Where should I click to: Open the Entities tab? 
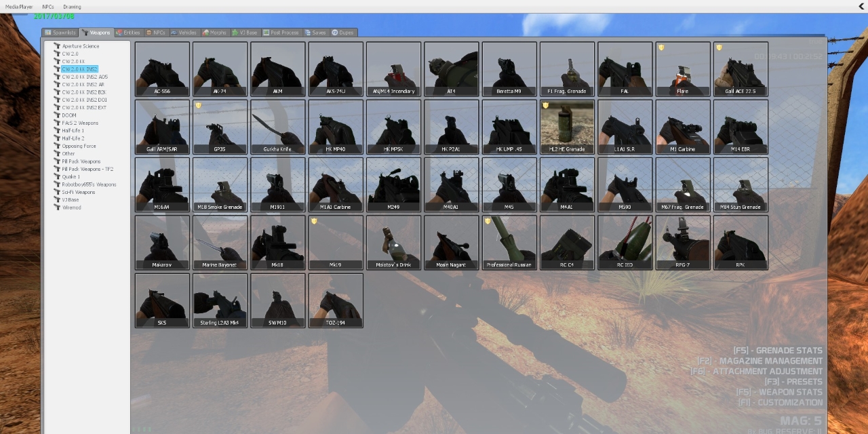pos(128,33)
